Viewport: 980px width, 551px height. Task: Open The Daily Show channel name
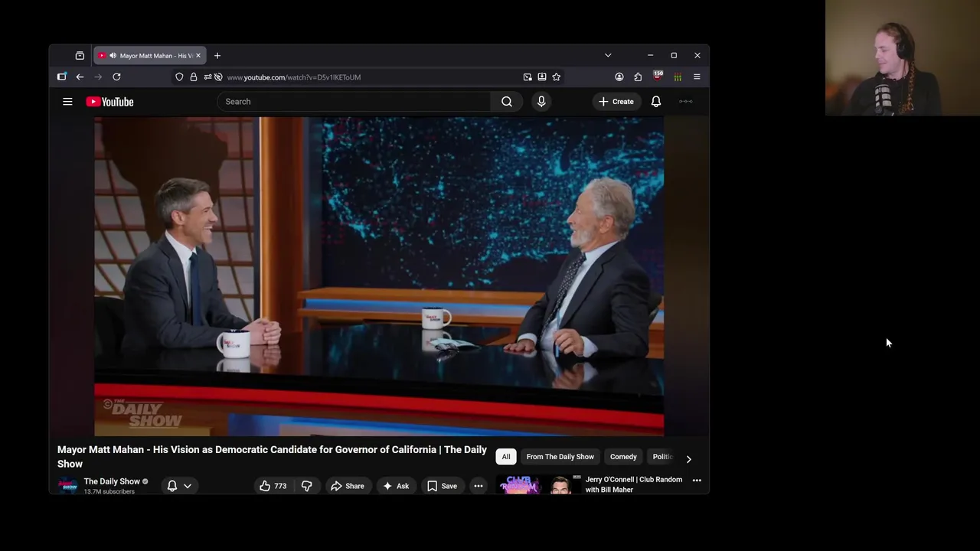click(112, 481)
